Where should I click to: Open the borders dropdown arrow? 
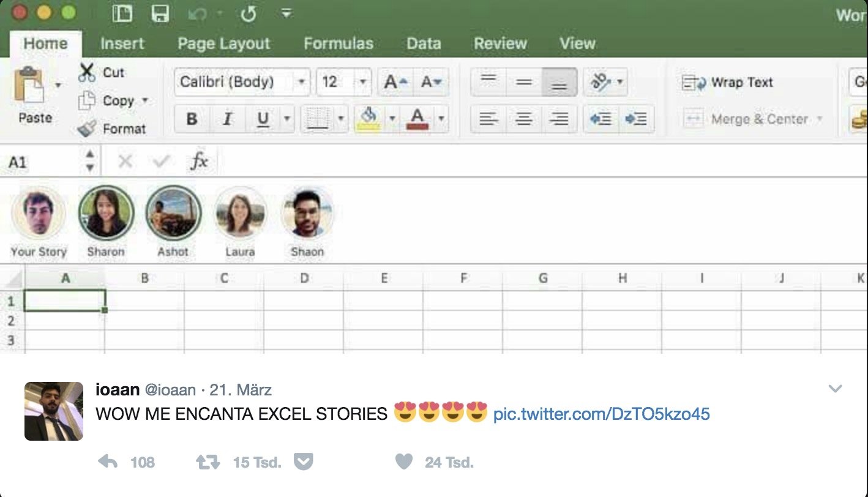[340, 119]
